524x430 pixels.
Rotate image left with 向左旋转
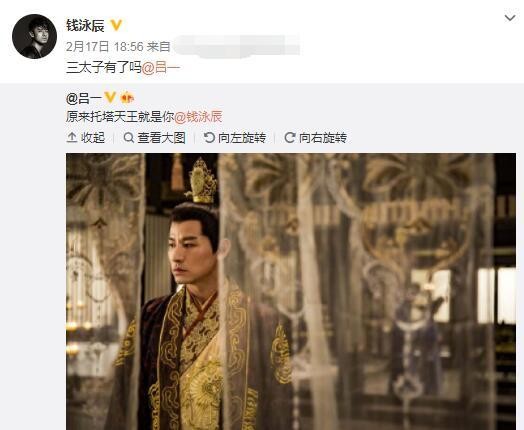coord(235,138)
